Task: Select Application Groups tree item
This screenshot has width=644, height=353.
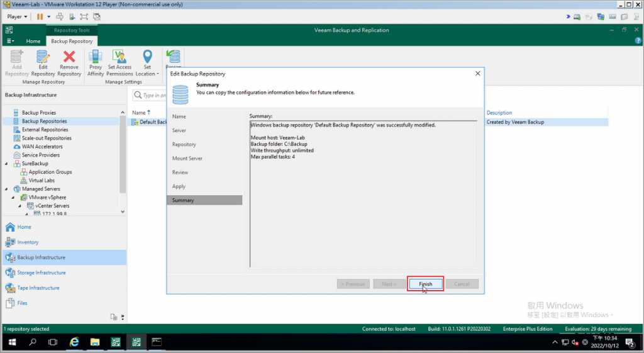Action: tap(50, 172)
